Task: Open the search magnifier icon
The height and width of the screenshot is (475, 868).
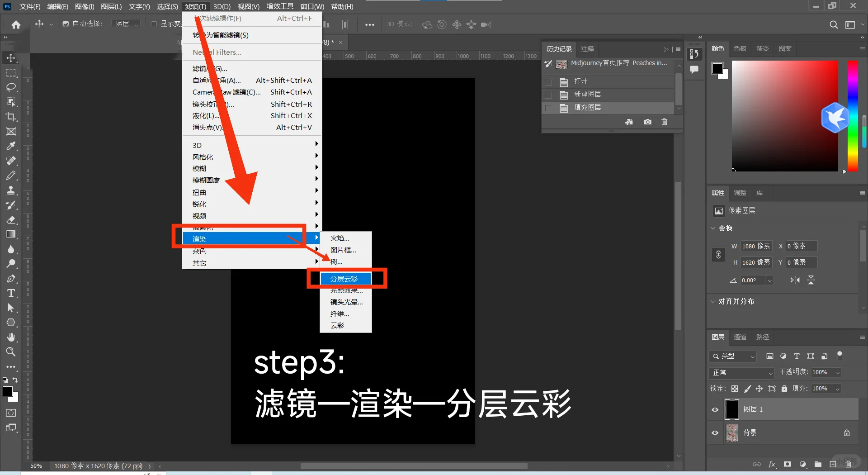Action: [x=834, y=24]
